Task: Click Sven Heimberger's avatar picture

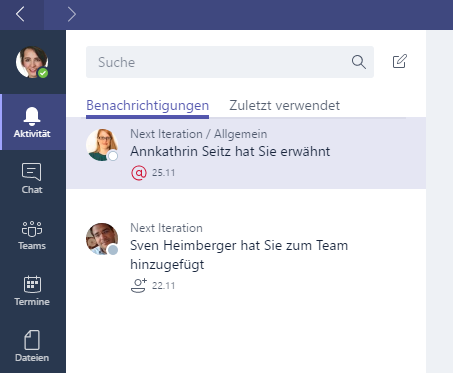Action: point(102,239)
